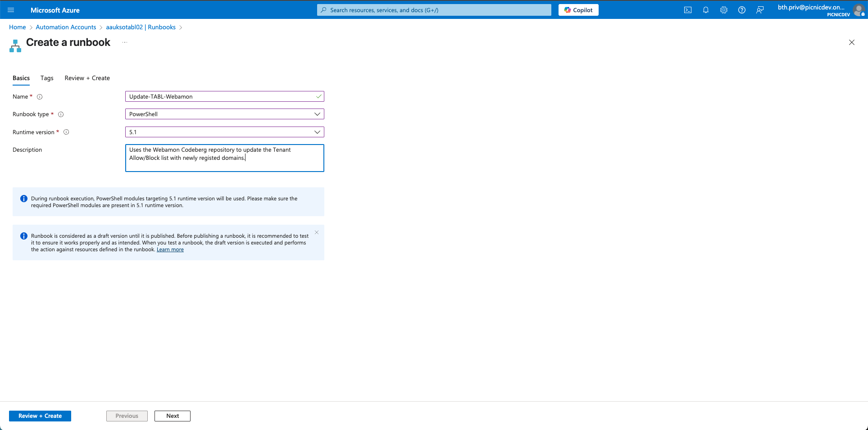Open the ellipsis more options next to title
Screen dimensions: 868x430
click(x=125, y=42)
